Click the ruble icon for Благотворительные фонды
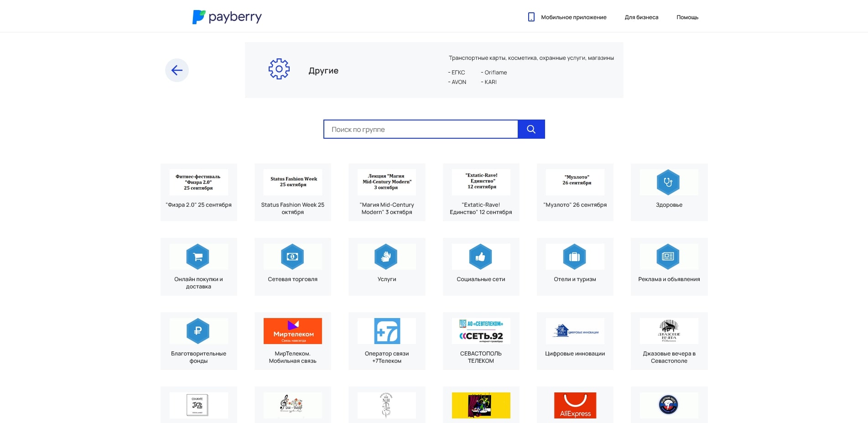This screenshot has width=868, height=423. point(198,331)
